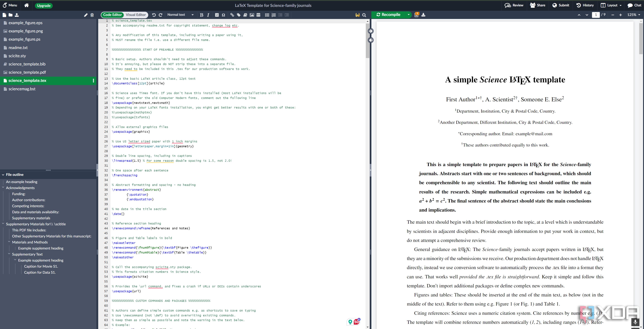Open search within project

tap(364, 15)
